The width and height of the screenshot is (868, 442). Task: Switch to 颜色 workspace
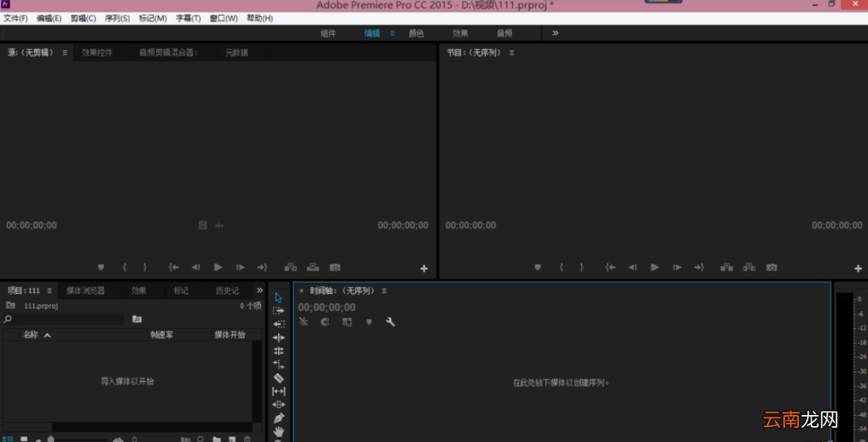click(416, 32)
